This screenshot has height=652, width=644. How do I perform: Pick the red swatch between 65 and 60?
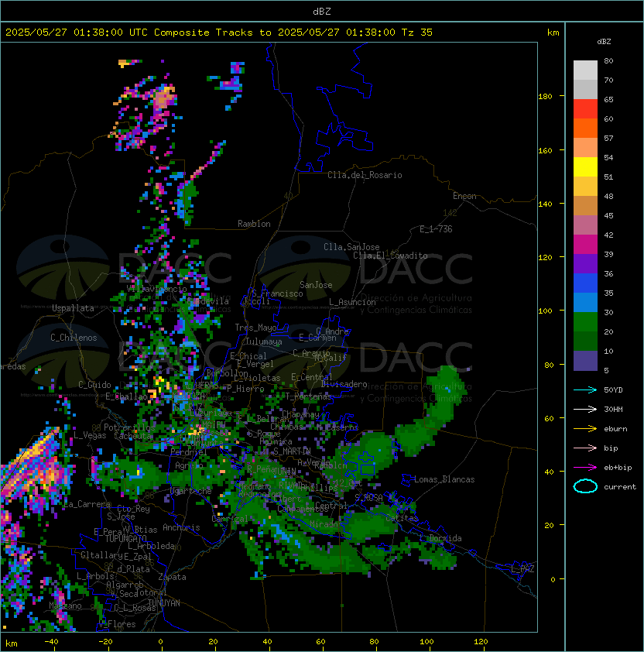585,109
